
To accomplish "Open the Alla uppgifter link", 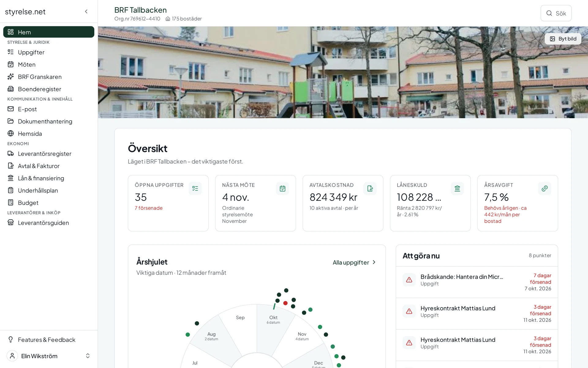I will pos(354,263).
